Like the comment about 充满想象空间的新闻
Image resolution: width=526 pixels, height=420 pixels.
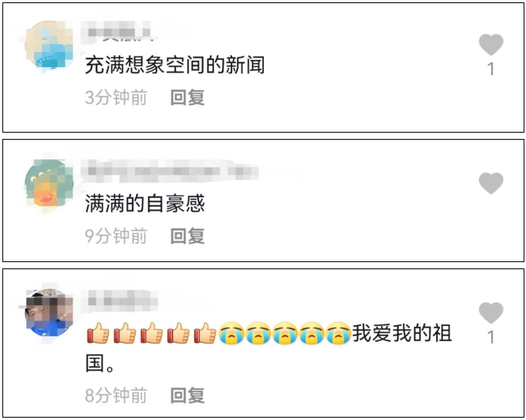490,44
